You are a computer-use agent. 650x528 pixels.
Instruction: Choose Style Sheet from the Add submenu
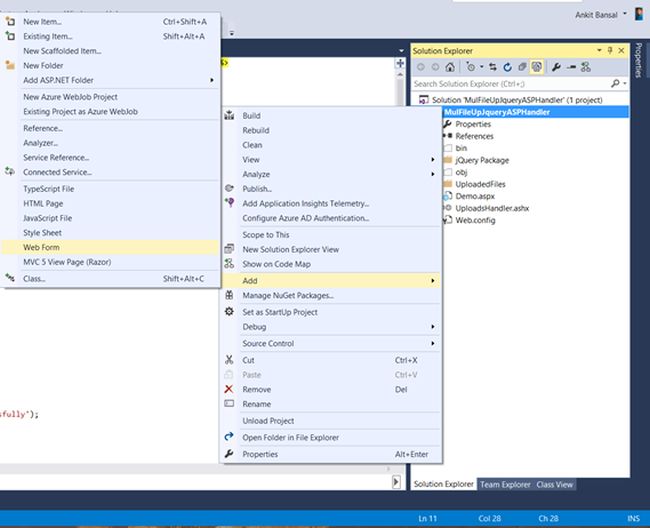tap(110, 233)
